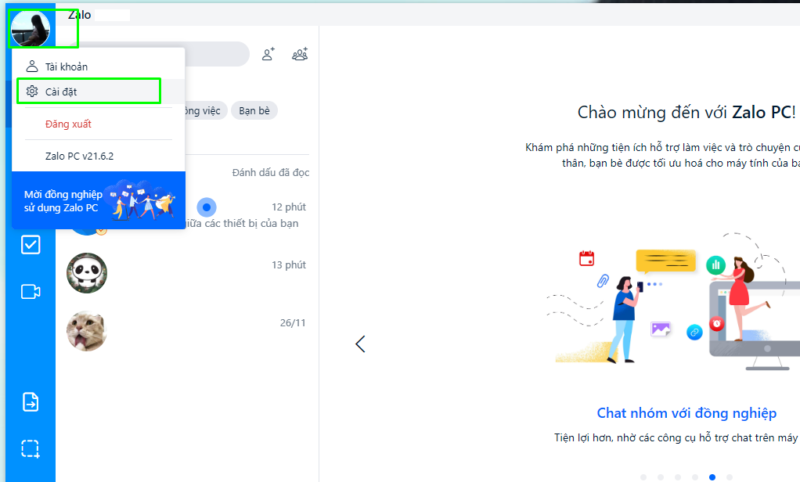
Task: Click the first carousel pagination dot
Action: point(643,477)
